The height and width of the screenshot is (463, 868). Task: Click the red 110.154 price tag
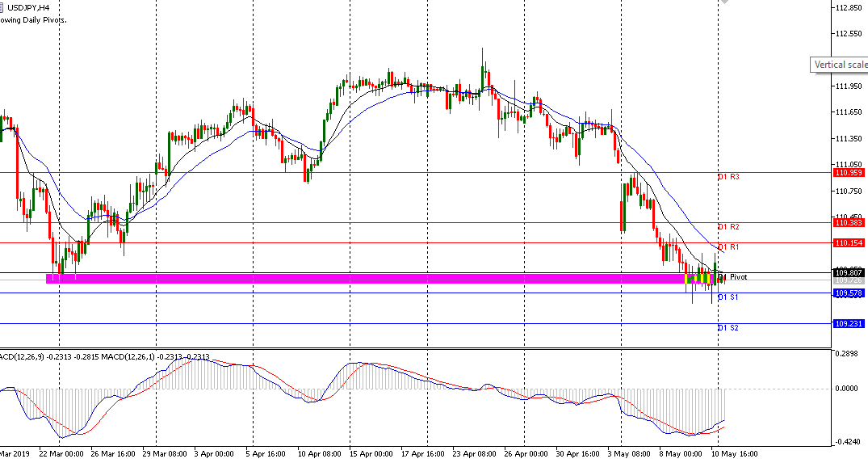pos(848,242)
